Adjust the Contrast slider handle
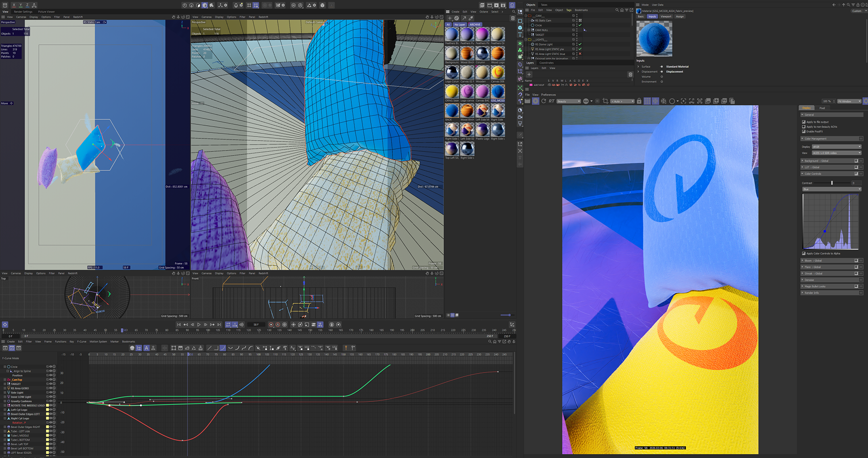 point(832,183)
